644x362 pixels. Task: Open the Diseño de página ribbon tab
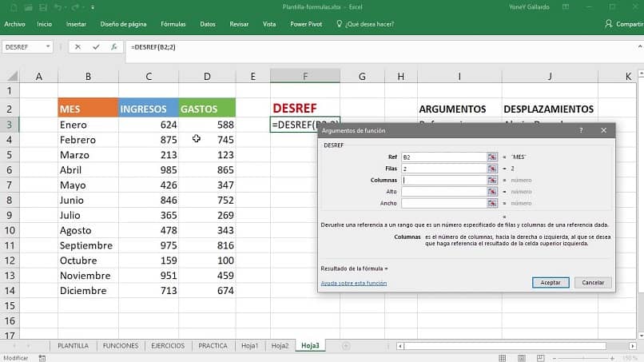pos(123,24)
